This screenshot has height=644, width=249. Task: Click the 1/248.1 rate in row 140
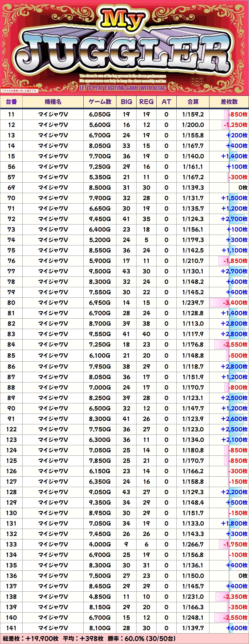point(193,618)
